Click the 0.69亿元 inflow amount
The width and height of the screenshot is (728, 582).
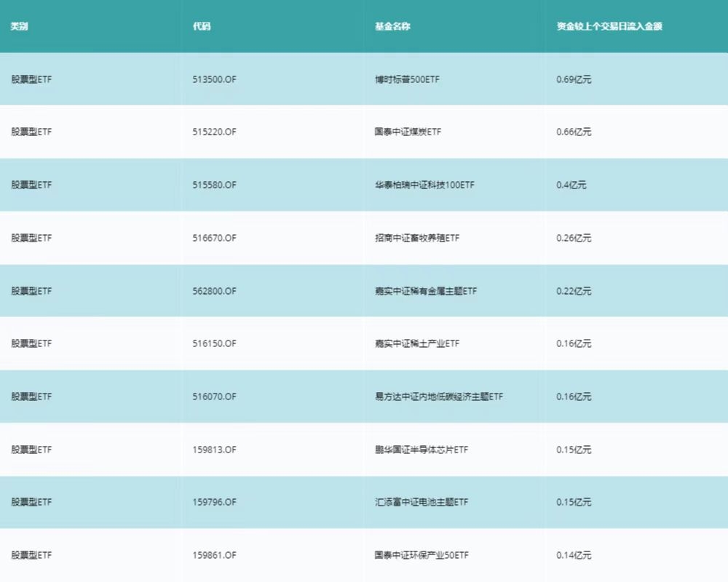point(574,79)
